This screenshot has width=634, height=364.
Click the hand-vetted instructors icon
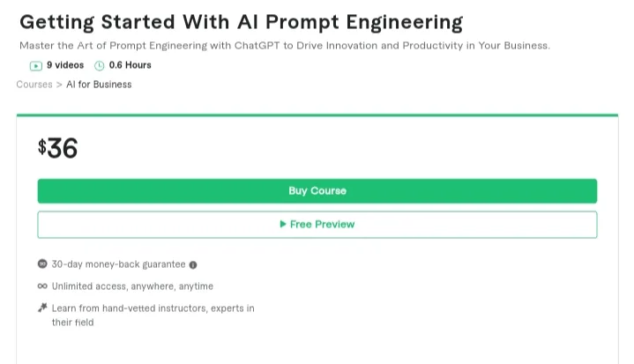pyautogui.click(x=42, y=308)
